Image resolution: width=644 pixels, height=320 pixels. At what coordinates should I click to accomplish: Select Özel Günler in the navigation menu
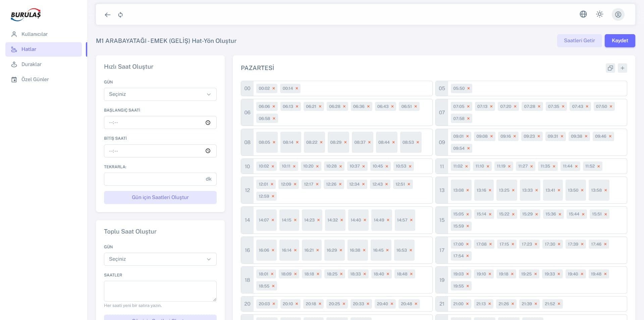coord(35,79)
